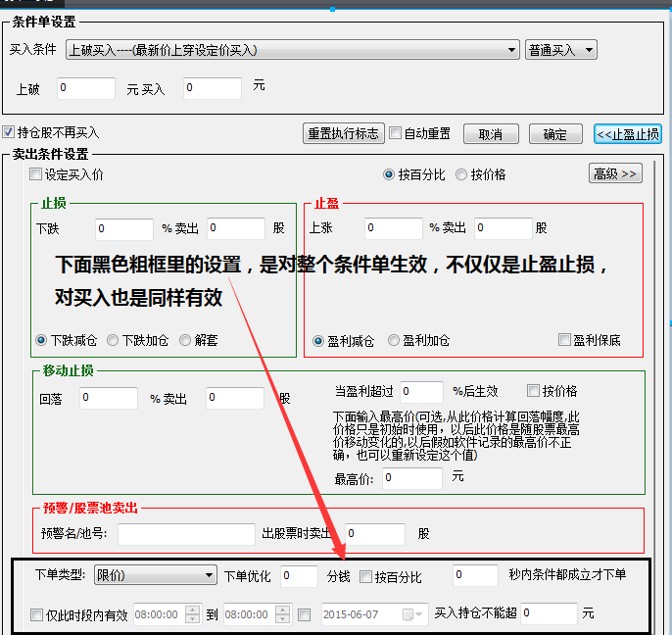Click the 当盈利超过 percent input field
Image resolution: width=672 pixels, height=635 pixels.
pos(421,392)
